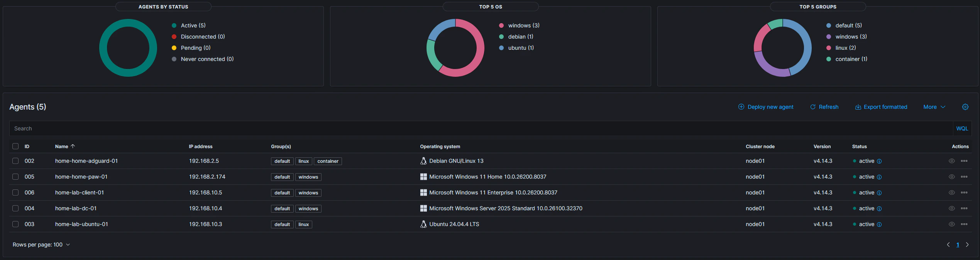Click the Export formatted download icon

[x=858, y=107]
